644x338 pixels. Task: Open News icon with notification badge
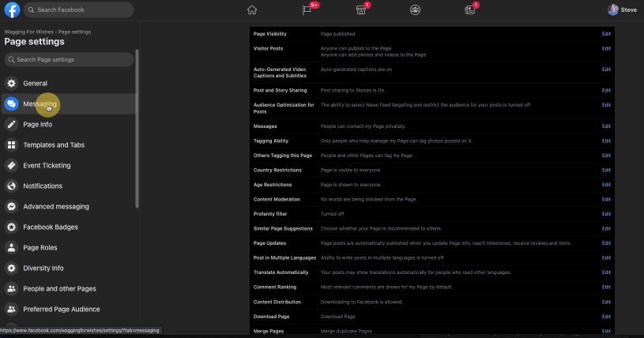pos(470,9)
